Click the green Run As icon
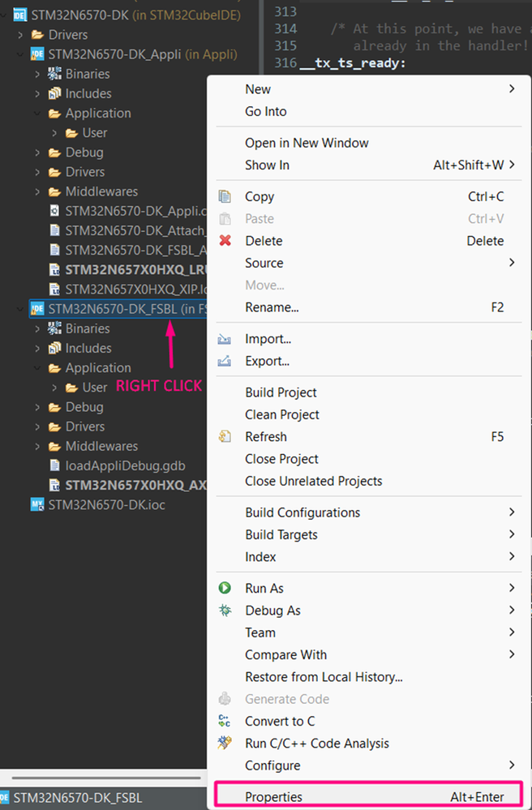The image size is (532, 810). click(225, 588)
